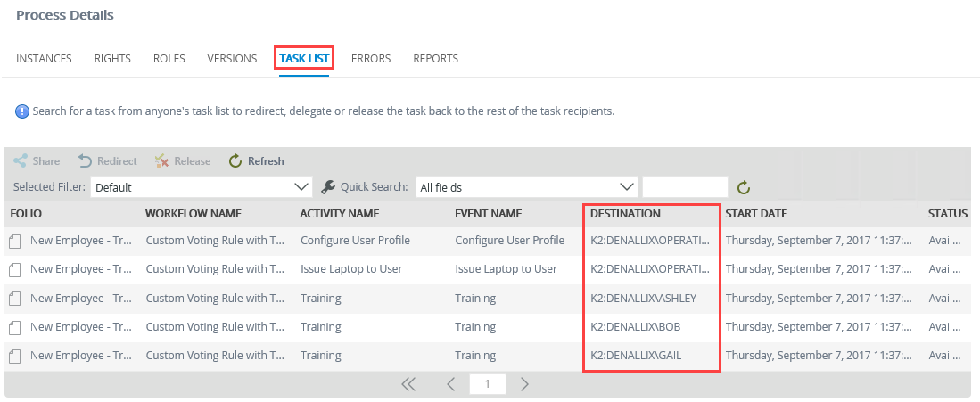Sort by Activity Name column header

click(x=340, y=214)
